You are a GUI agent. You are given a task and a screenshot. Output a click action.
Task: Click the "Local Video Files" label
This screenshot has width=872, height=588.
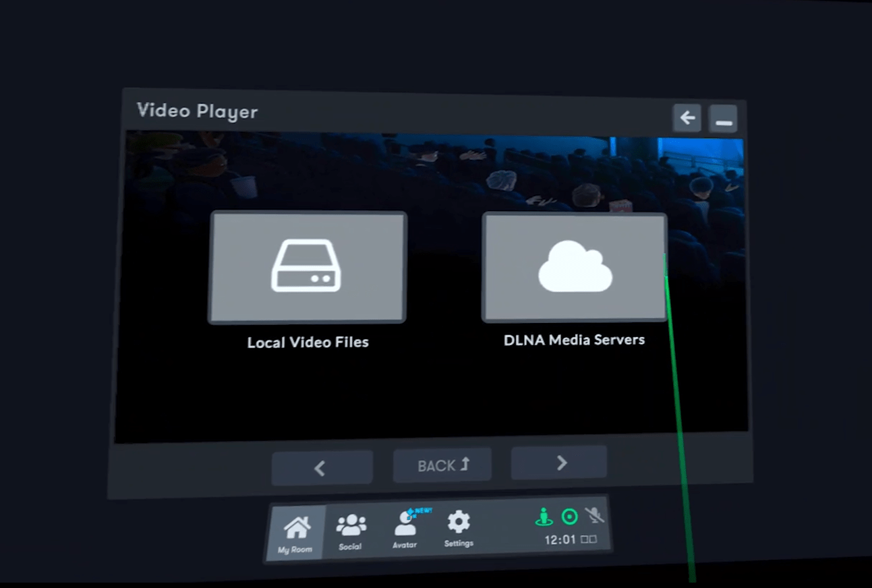pyautogui.click(x=308, y=343)
